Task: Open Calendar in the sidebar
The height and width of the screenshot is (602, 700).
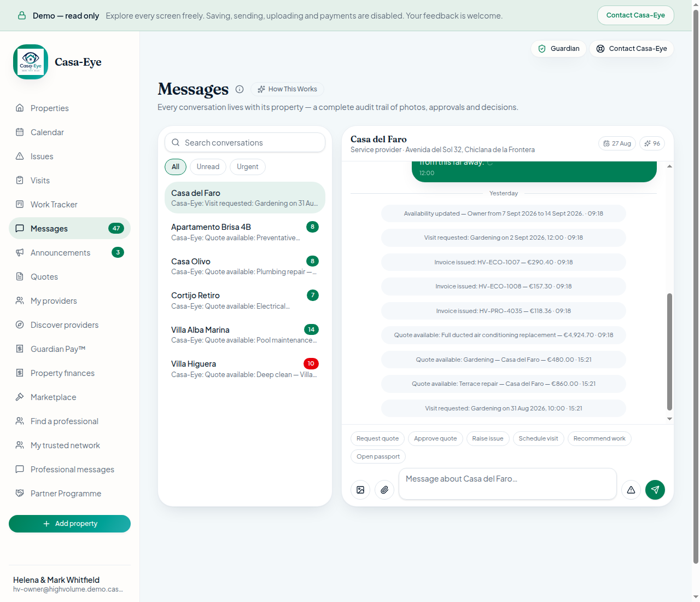Action: click(x=69, y=132)
